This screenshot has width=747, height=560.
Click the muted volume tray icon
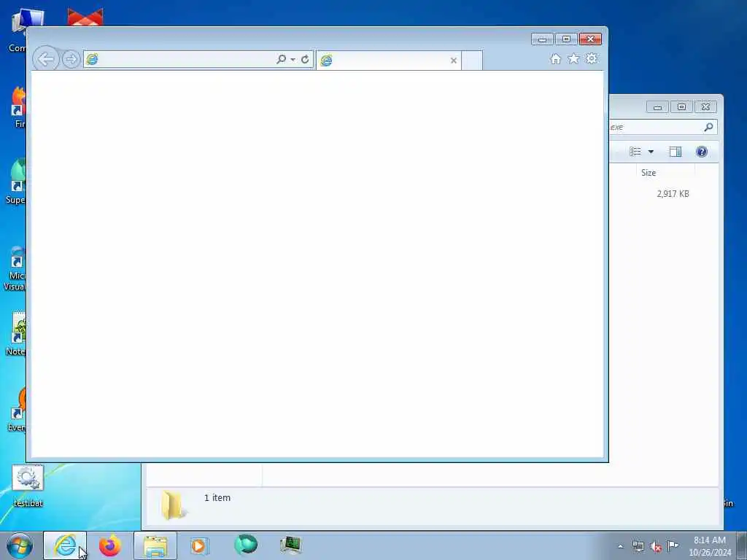pyautogui.click(x=656, y=546)
